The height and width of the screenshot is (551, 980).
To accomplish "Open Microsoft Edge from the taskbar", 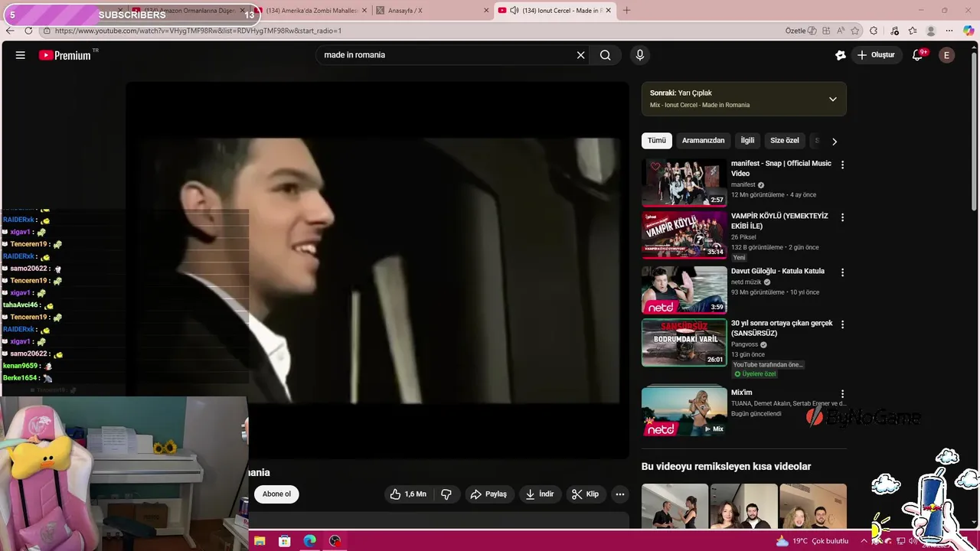I will (x=309, y=541).
